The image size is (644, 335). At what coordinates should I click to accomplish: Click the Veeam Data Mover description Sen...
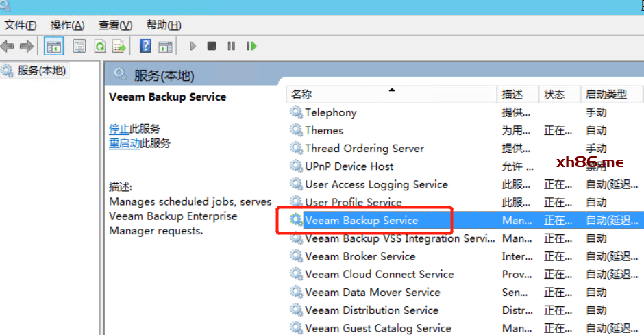[515, 293]
